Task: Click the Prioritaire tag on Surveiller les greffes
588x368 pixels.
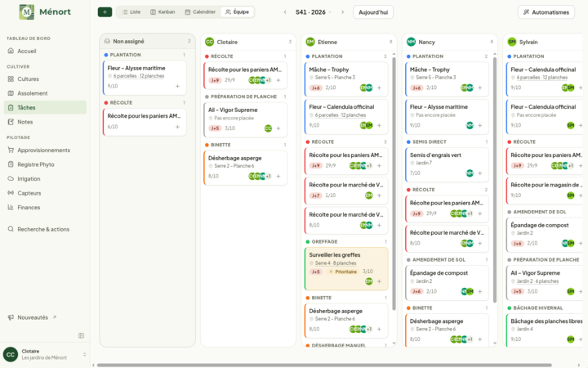Action: pyautogui.click(x=343, y=272)
